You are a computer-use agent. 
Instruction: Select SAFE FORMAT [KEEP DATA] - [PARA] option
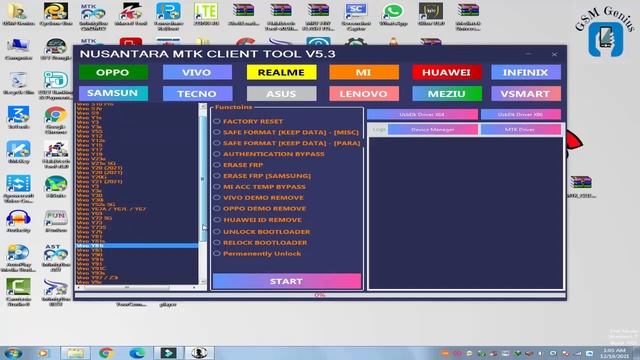[217, 143]
